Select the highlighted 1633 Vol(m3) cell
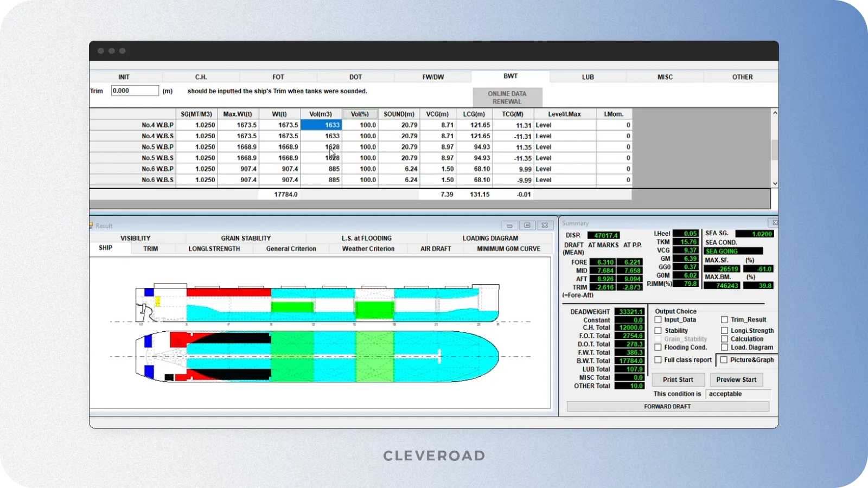The width and height of the screenshot is (868, 488). coord(321,125)
